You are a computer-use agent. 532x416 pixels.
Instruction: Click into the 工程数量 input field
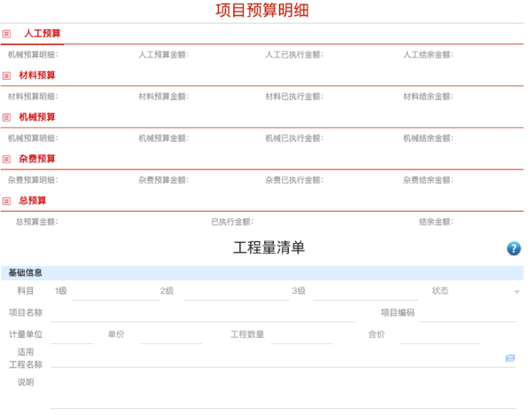pyautogui.click(x=301, y=336)
